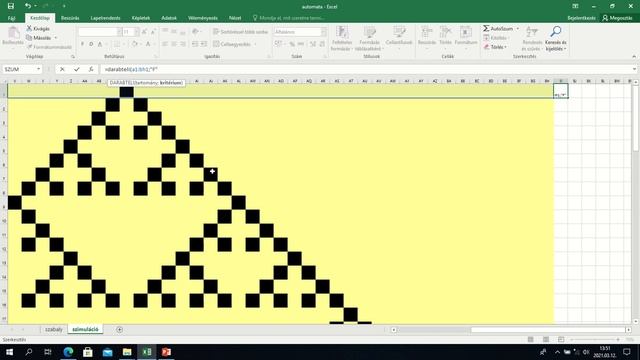Increase font size with the large A
The height and width of the screenshot is (360, 640).
point(144,32)
